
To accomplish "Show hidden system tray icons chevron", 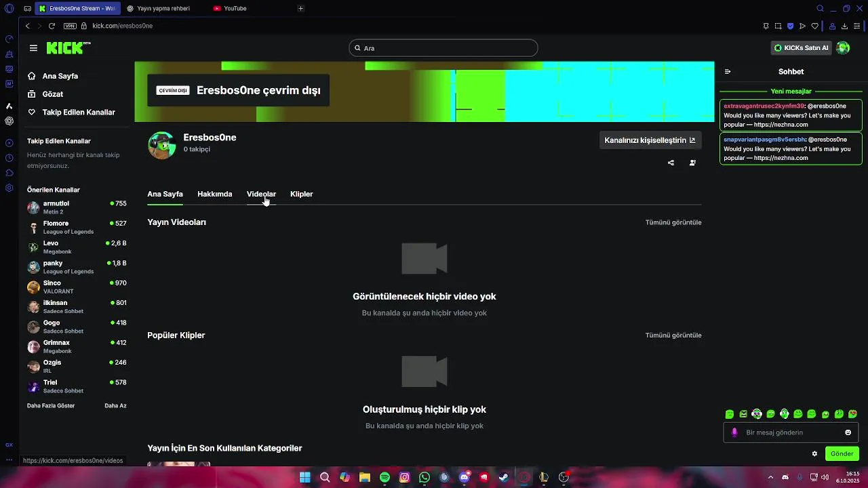I will 770,477.
